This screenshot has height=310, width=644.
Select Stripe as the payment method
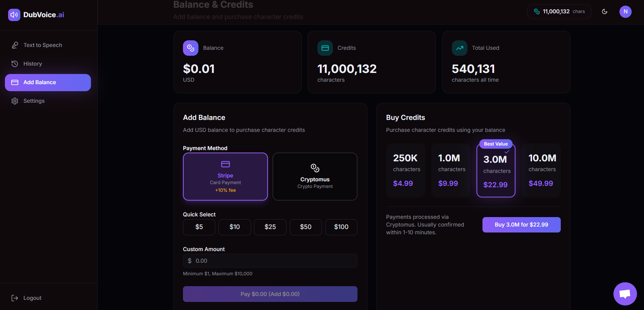tap(225, 176)
